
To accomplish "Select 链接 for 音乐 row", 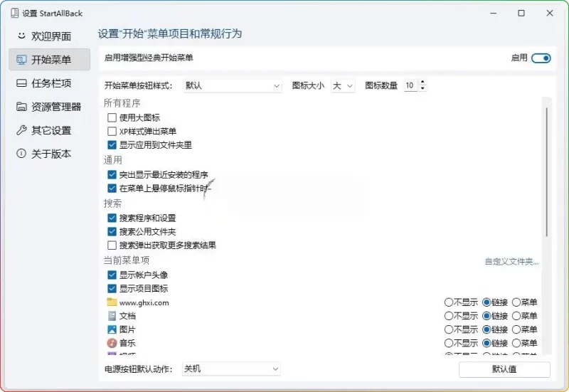I will (x=486, y=343).
